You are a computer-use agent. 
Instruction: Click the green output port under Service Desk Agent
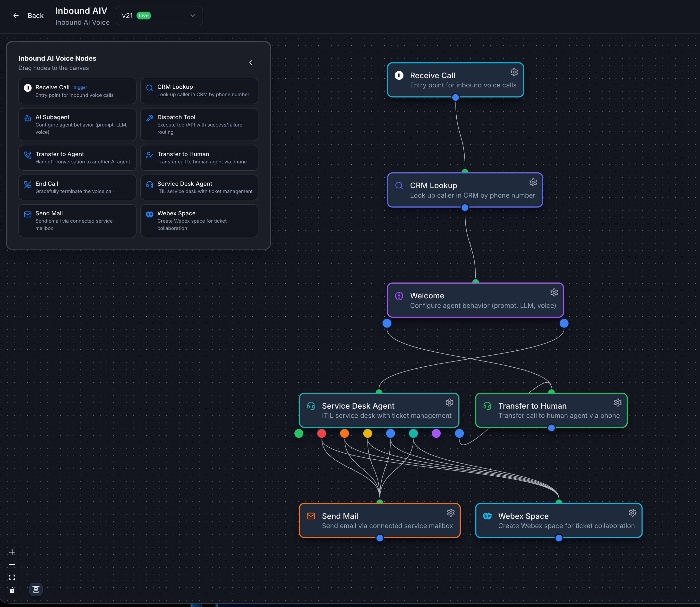point(299,433)
